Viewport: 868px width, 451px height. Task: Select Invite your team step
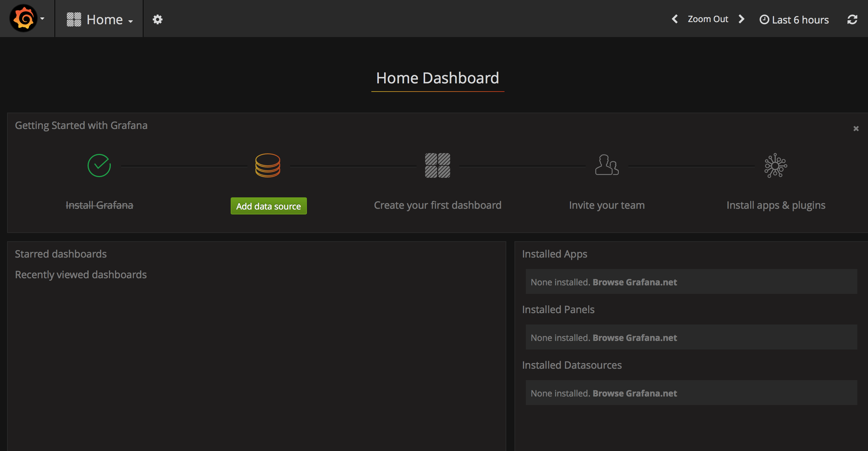tap(607, 205)
